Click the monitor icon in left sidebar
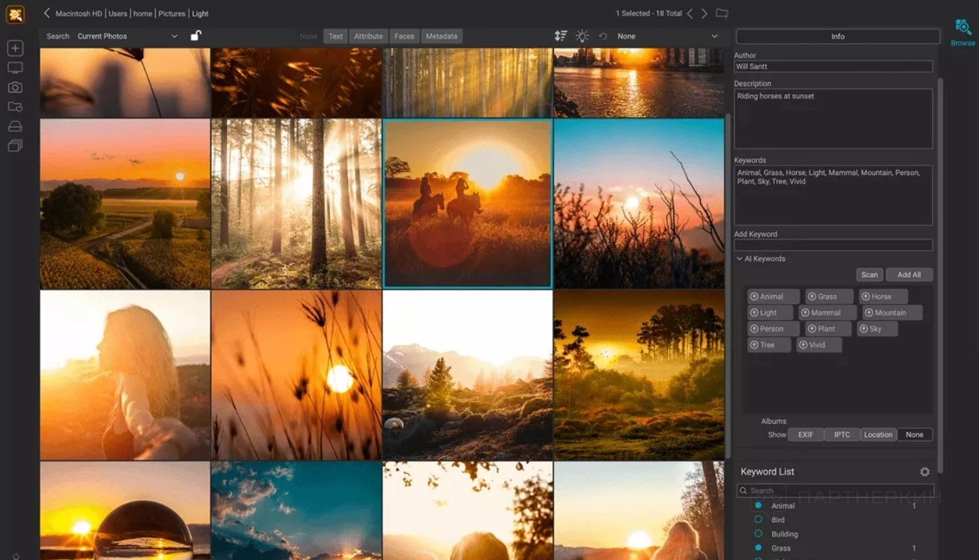 [15, 68]
